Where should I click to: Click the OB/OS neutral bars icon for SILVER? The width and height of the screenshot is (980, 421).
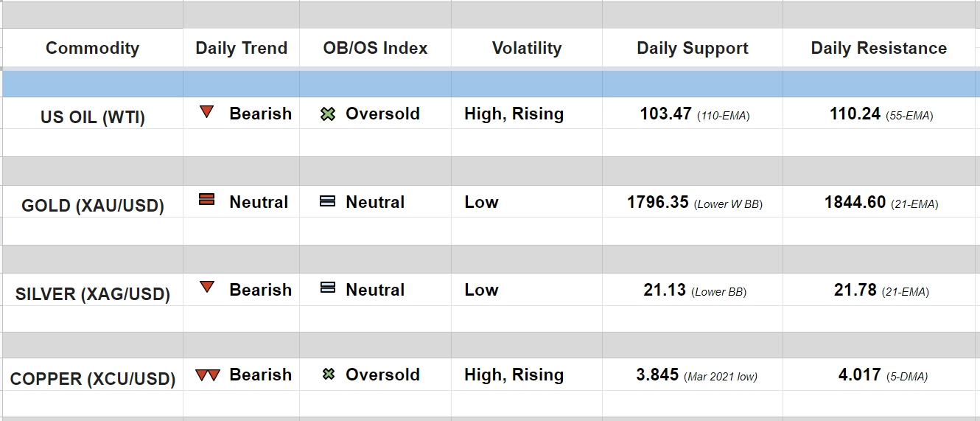(328, 288)
